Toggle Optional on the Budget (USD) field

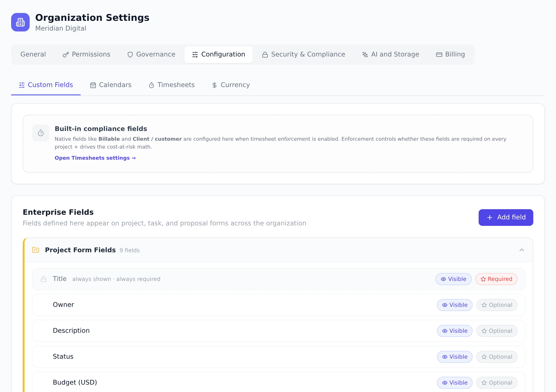(x=497, y=383)
